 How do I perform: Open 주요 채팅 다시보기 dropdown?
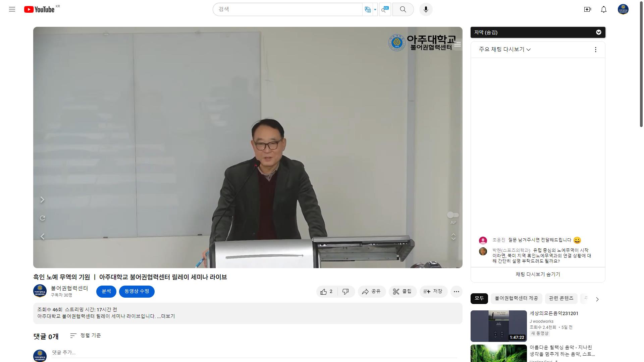tap(504, 49)
